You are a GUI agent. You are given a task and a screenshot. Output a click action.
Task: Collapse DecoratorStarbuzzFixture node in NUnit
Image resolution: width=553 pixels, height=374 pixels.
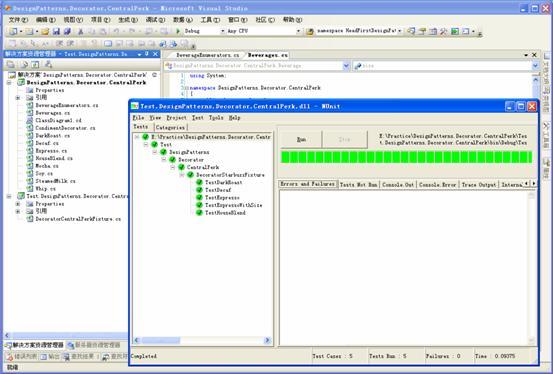(182, 175)
